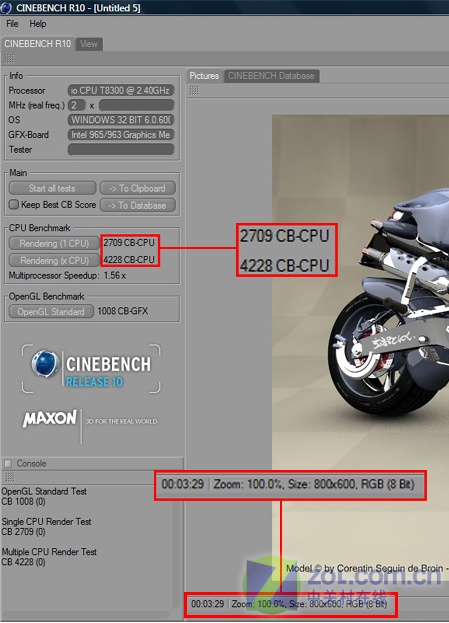Click the rendered motorcycle picture

tap(360, 346)
